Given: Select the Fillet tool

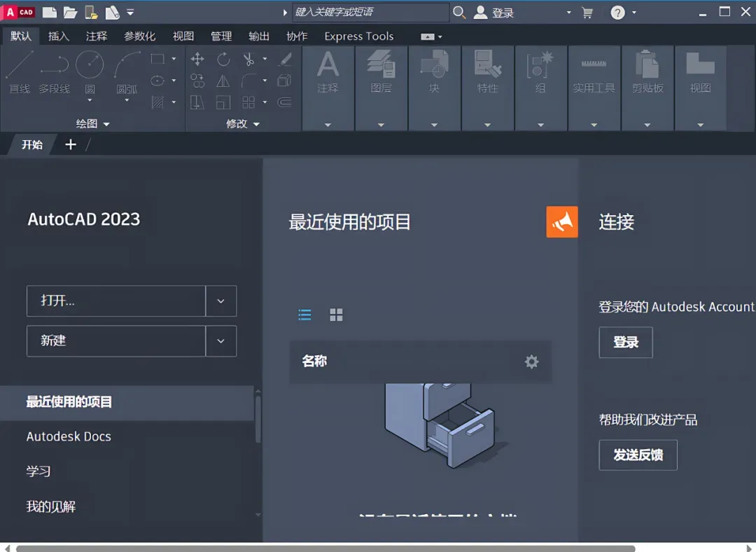Looking at the screenshot, I should (248, 81).
